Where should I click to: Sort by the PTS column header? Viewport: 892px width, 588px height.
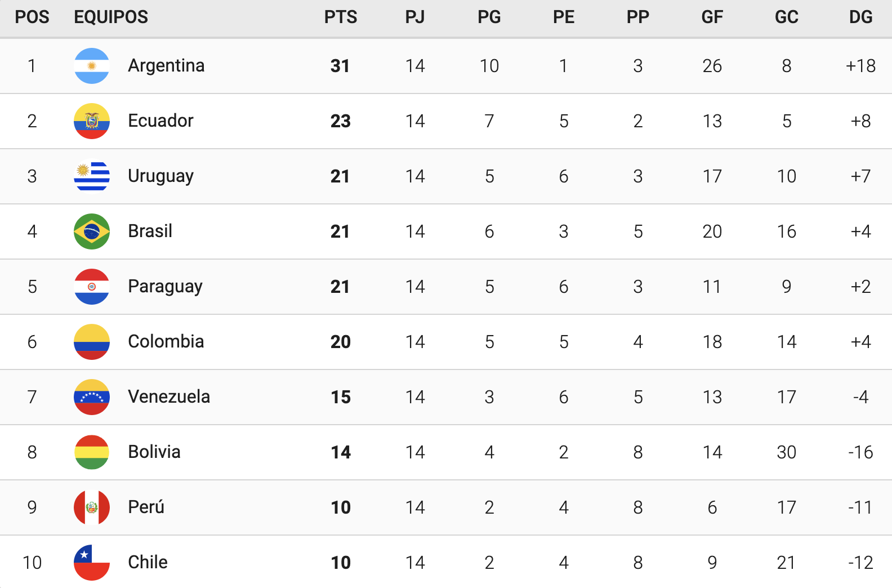coord(341,17)
